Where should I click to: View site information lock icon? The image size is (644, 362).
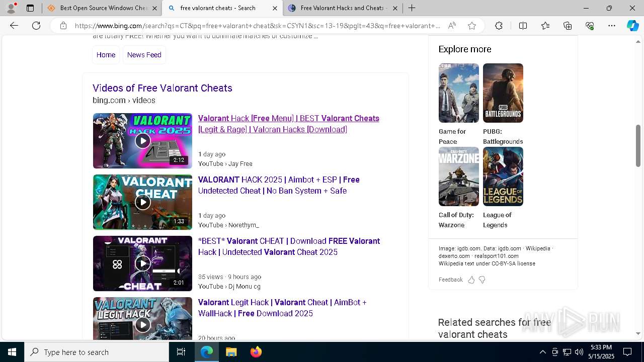coord(63,26)
